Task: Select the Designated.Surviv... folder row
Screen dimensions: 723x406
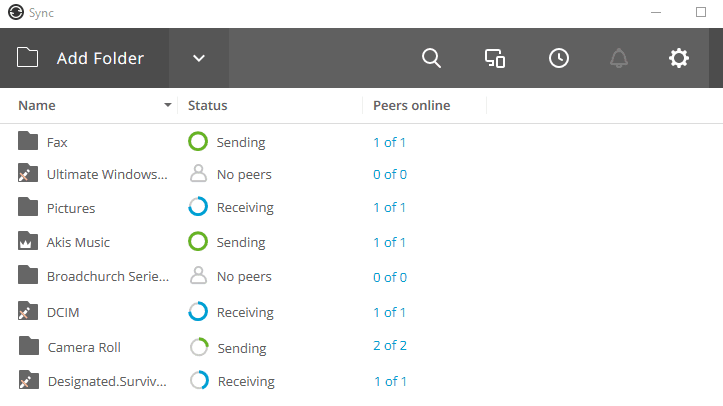Action: click(362, 381)
